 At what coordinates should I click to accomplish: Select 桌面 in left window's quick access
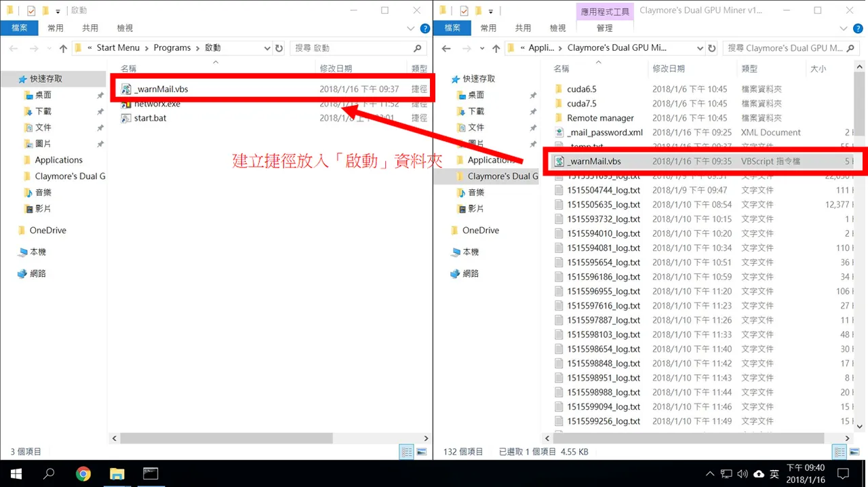(43, 95)
